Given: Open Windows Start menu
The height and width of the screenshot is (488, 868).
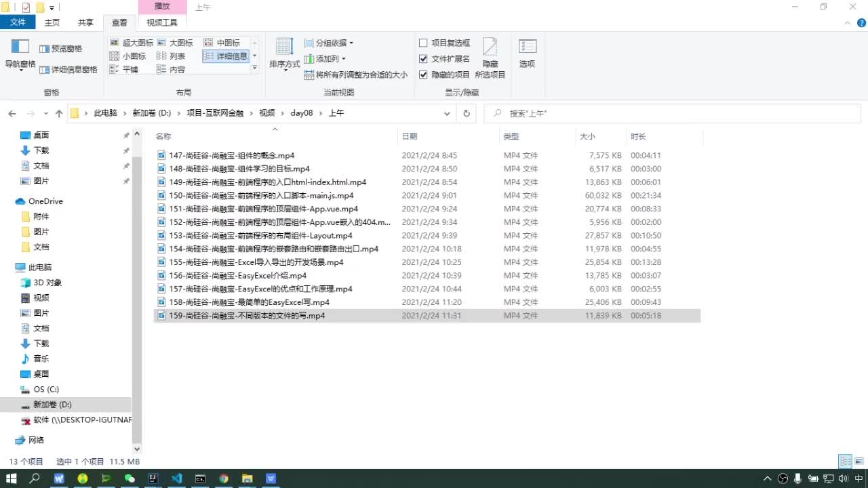Looking at the screenshot, I should (12, 478).
